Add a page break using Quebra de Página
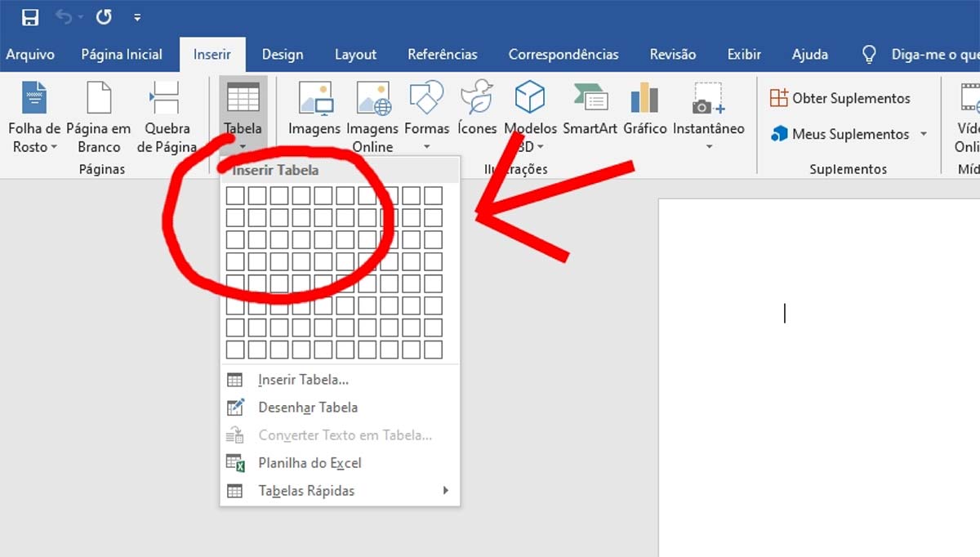This screenshot has height=557, width=980. 167,114
